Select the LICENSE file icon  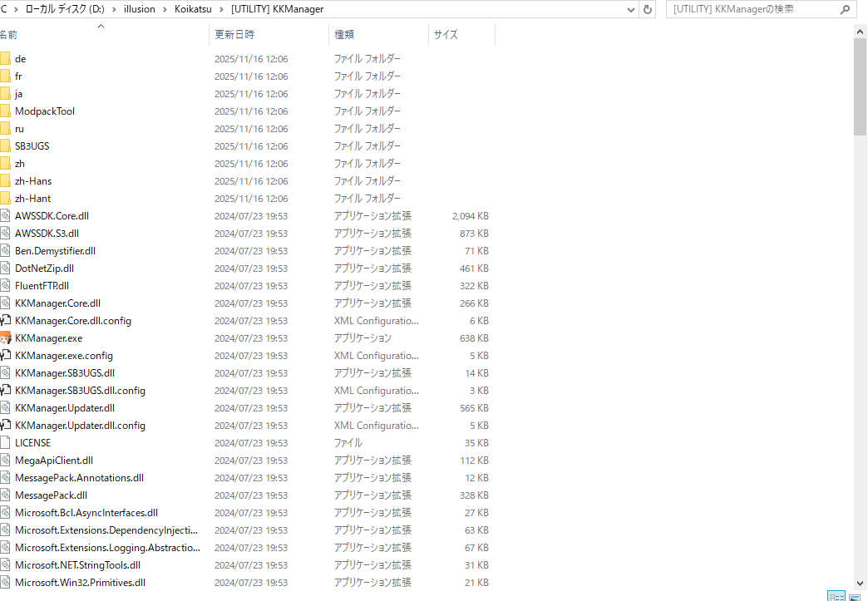pos(5,443)
